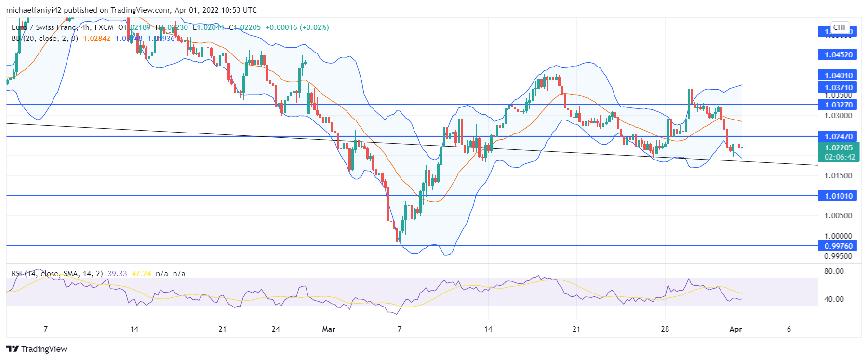Click the TradingView logo icon

point(13,349)
